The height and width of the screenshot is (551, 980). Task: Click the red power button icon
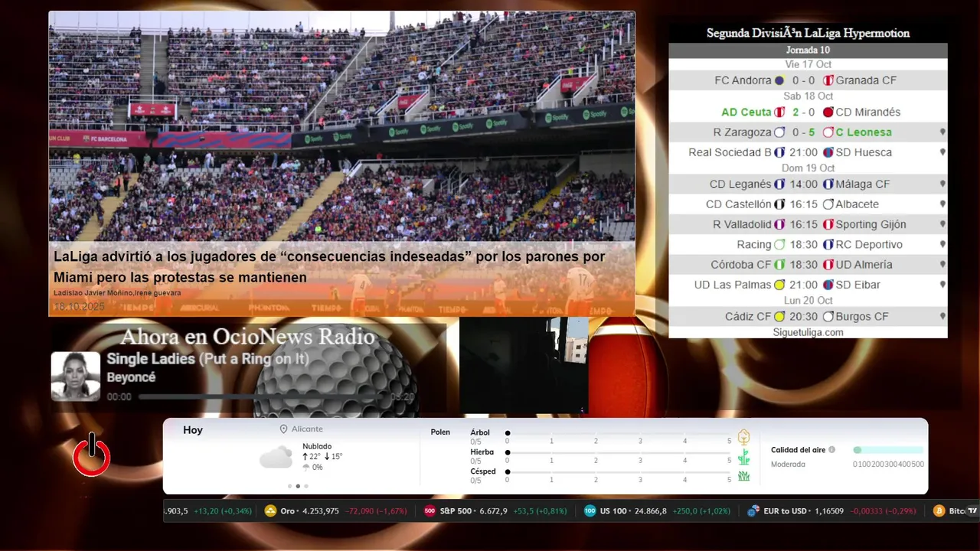92,455
